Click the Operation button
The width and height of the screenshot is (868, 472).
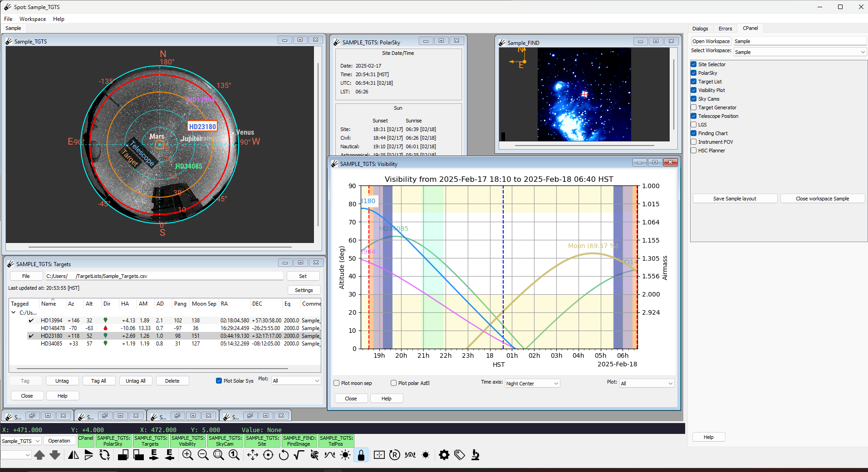[59, 441]
